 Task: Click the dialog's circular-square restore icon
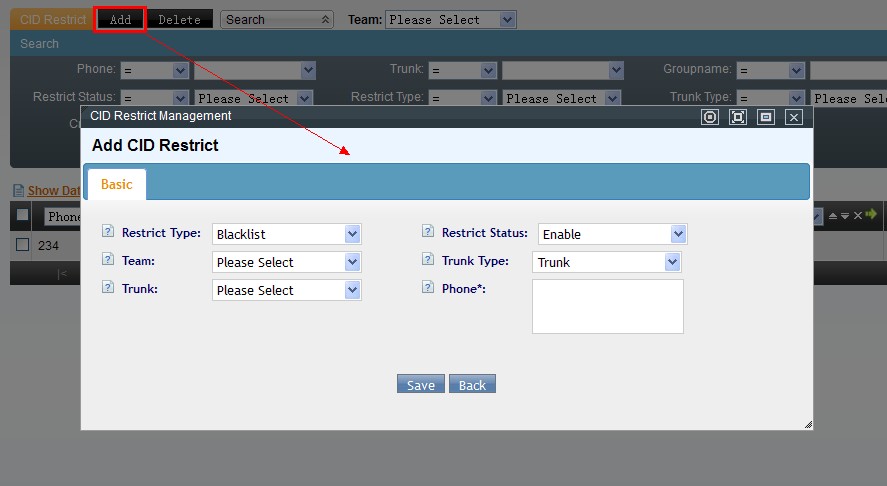coord(710,117)
